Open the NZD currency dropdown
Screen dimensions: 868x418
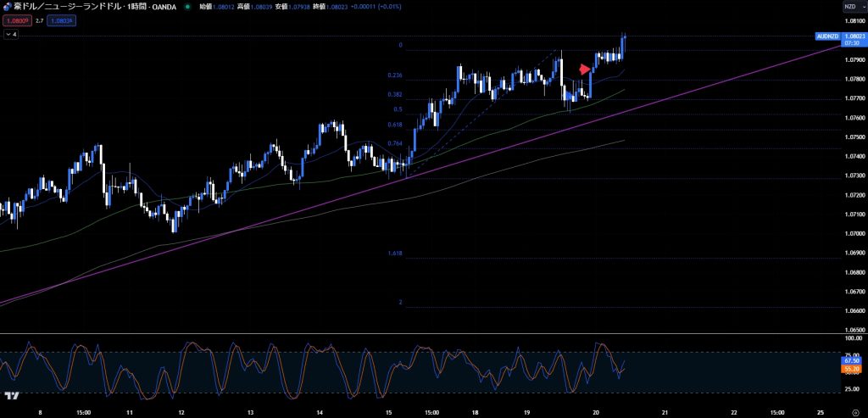tap(853, 7)
